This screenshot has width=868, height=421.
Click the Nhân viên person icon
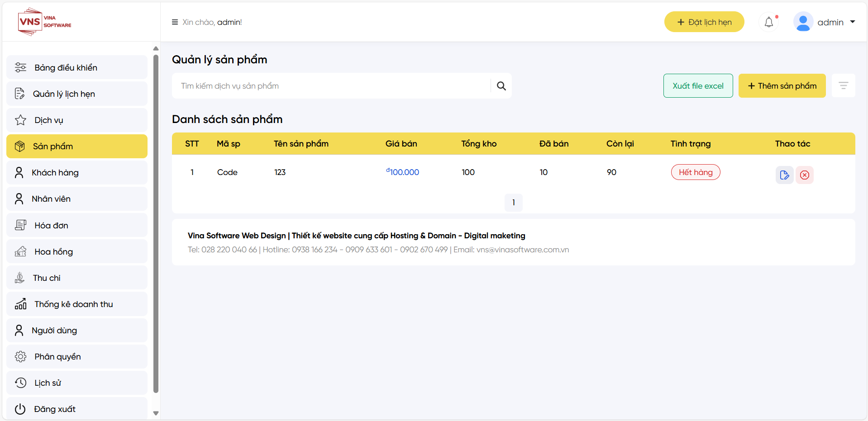[x=19, y=199]
